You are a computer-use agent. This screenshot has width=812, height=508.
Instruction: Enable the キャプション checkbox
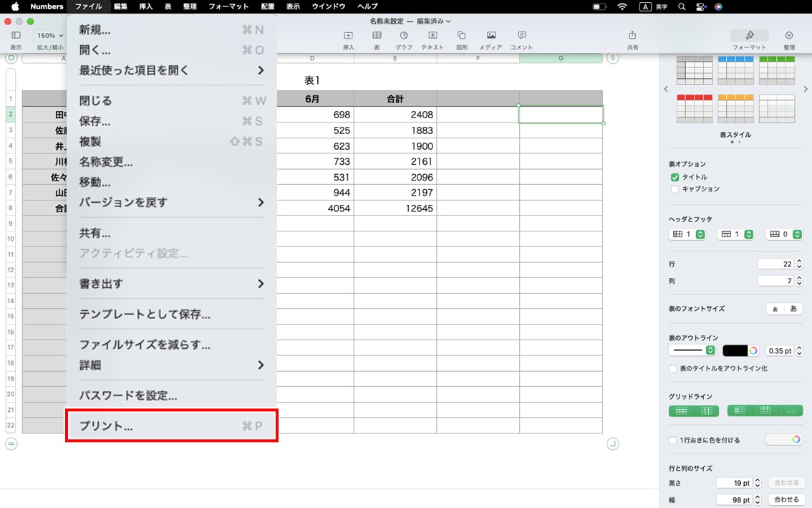tap(674, 188)
